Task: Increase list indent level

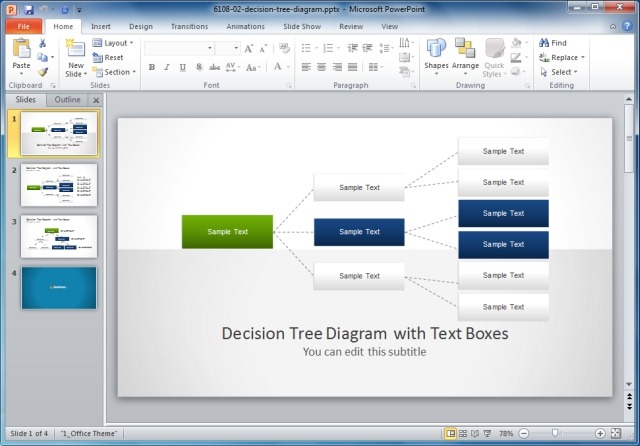Action: (367, 48)
